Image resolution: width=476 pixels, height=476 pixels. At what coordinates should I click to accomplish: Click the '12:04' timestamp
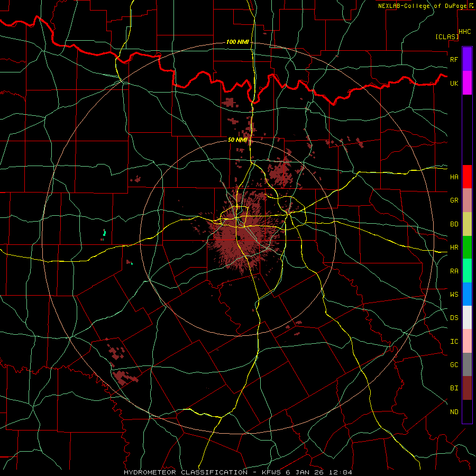[x=341, y=472]
